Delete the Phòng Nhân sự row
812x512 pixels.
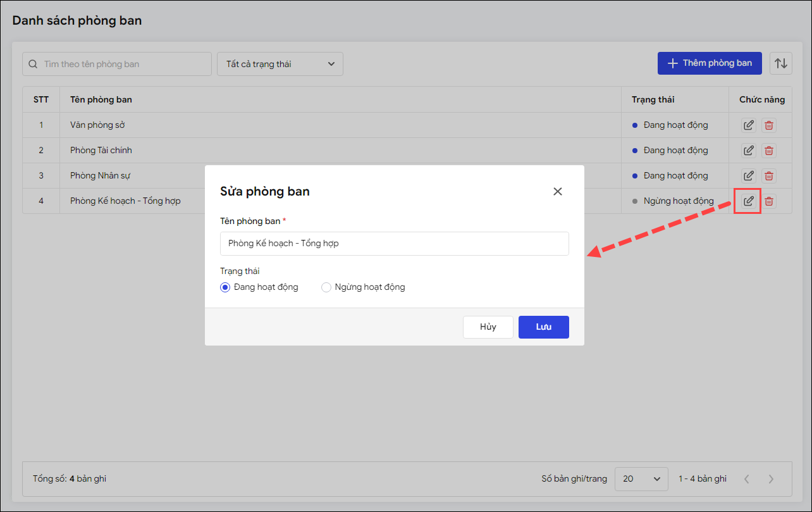point(769,176)
